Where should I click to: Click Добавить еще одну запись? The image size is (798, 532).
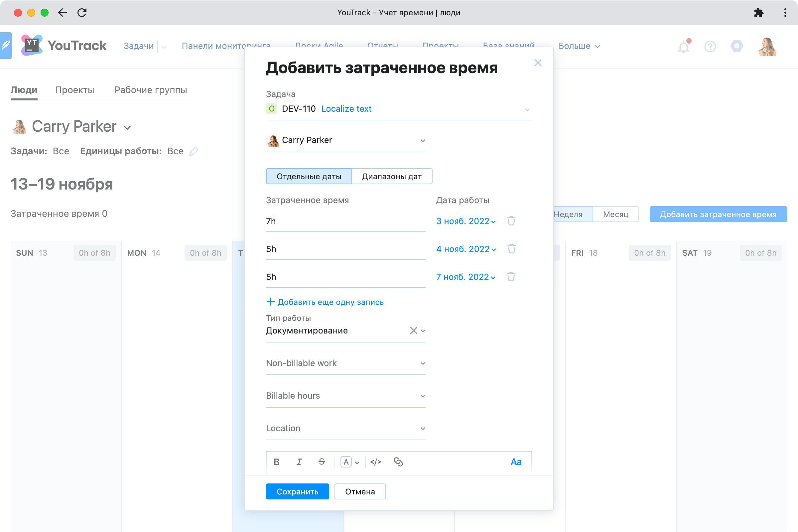(x=325, y=302)
